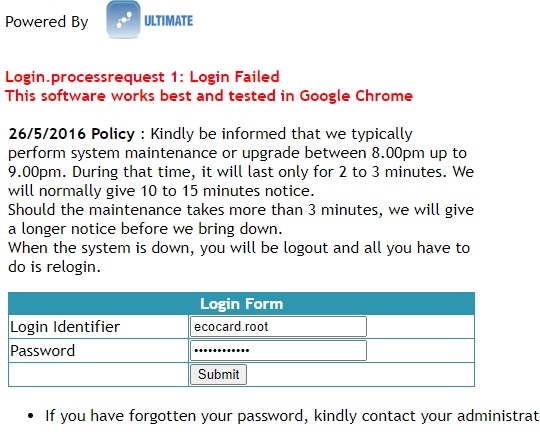This screenshot has height=446, width=540.
Task: Click the Submit button
Action: 219,374
